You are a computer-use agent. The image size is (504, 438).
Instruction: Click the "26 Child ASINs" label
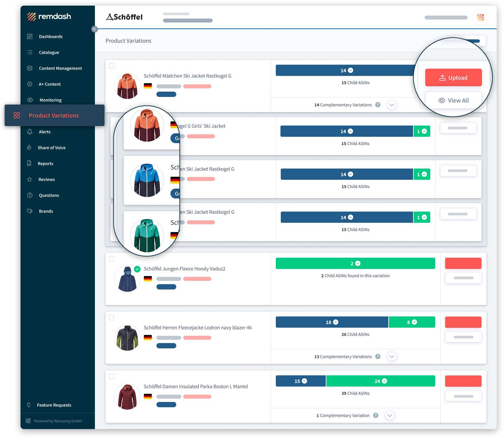pos(356,334)
